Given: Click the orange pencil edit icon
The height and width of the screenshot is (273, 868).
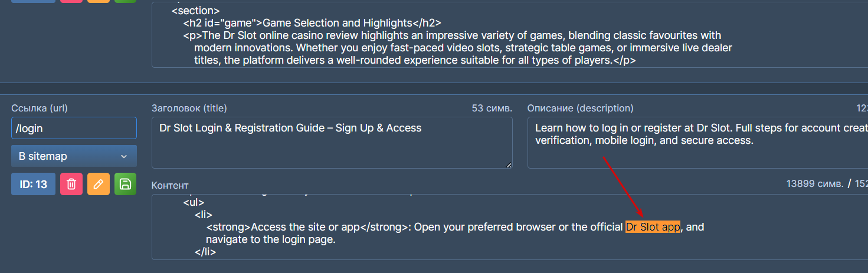Looking at the screenshot, I should [99, 184].
